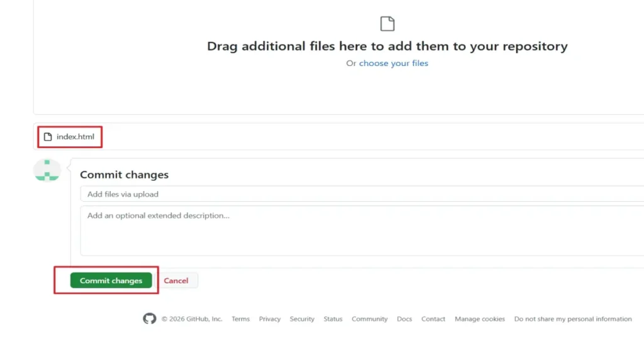The width and height of the screenshot is (644, 338).
Task: Focus the commit message field 'Add files via upload'
Action: coord(362,194)
